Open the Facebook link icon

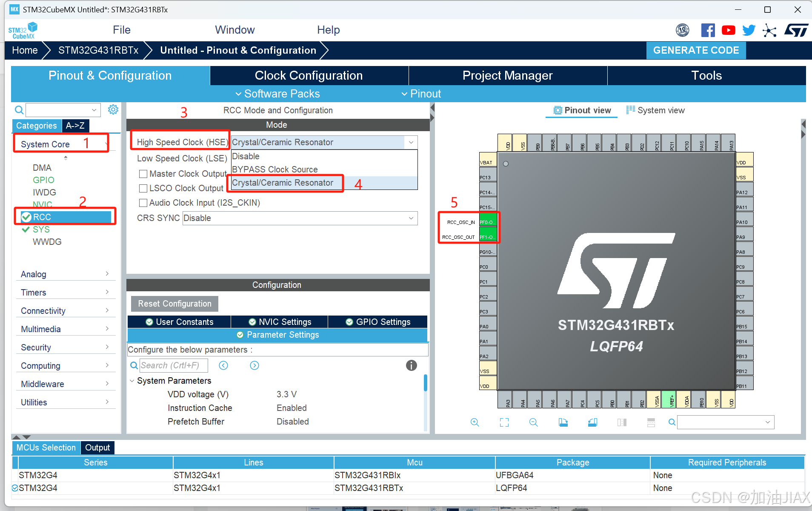click(708, 30)
